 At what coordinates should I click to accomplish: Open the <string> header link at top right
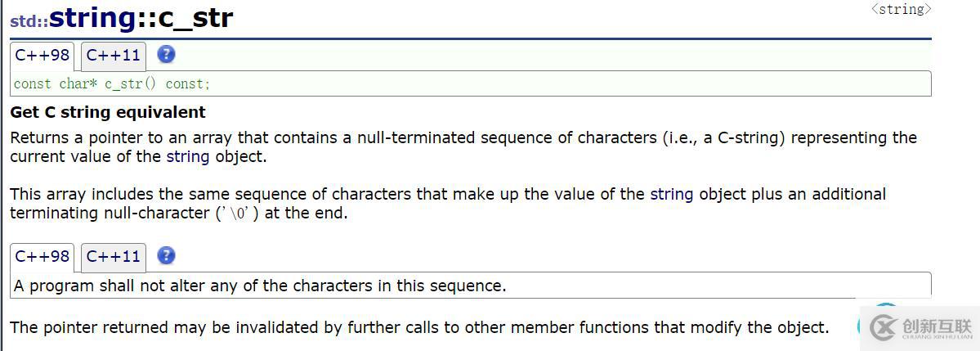click(x=901, y=9)
